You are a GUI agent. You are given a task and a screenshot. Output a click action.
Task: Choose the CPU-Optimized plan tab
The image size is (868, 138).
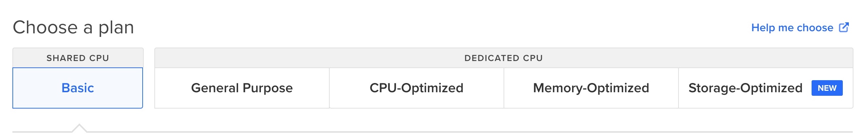[x=417, y=88]
